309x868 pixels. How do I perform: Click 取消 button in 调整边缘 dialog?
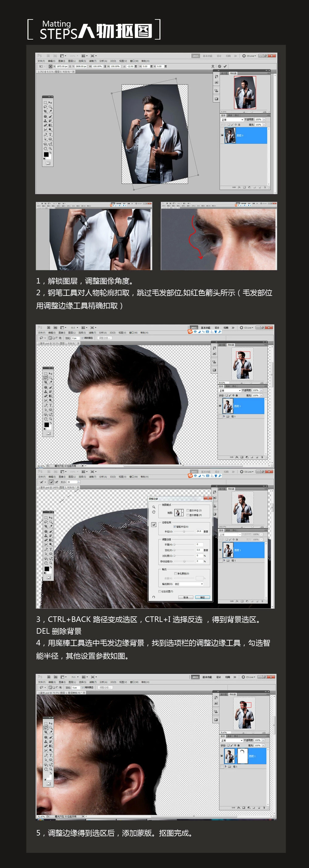186,597
